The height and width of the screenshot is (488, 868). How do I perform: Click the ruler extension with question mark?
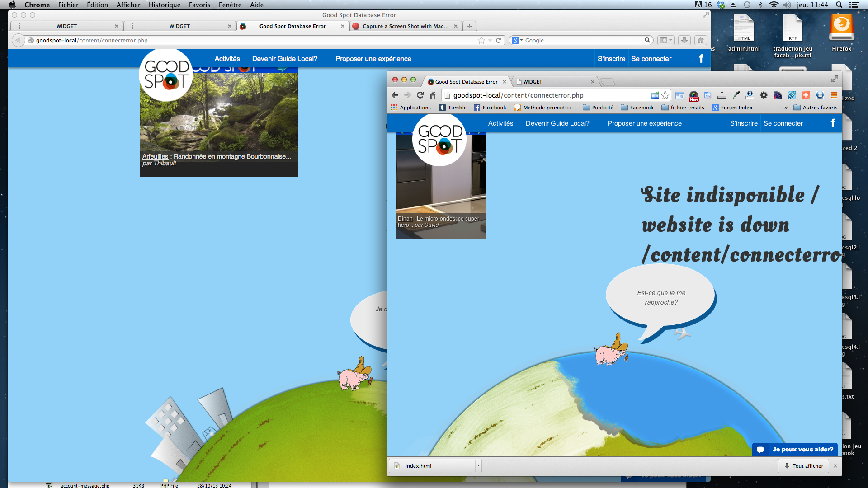[722, 95]
